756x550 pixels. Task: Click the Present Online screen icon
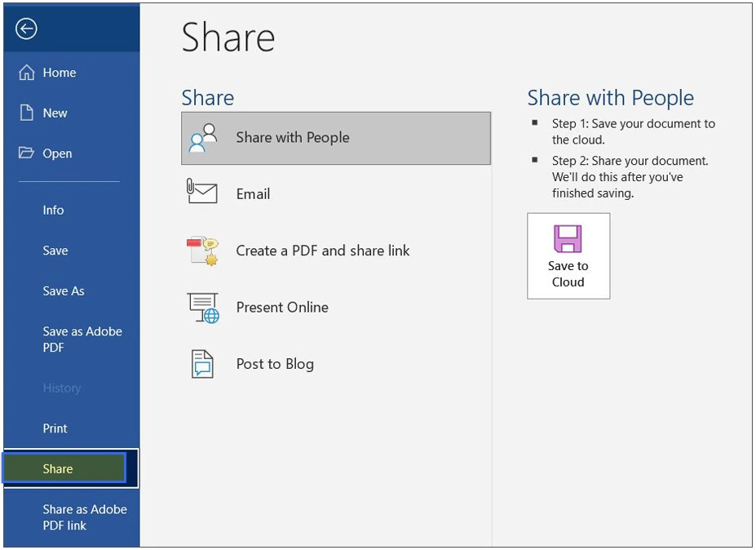point(203,308)
